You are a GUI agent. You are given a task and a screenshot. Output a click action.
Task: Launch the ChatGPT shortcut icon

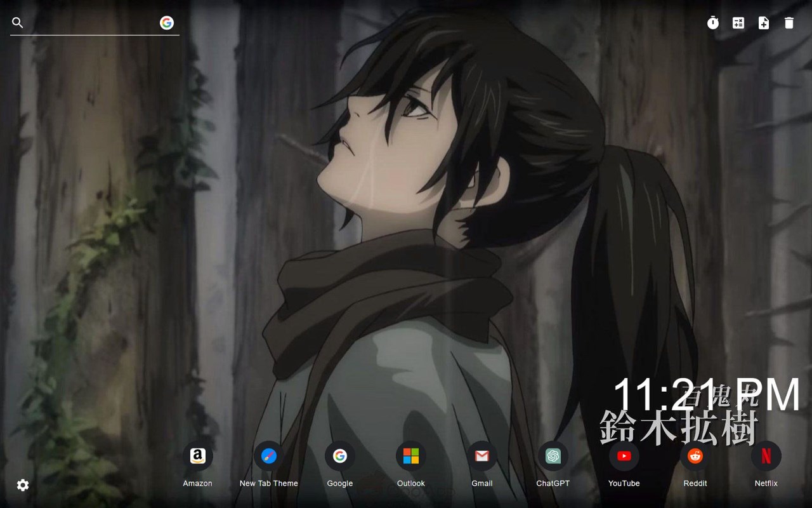click(553, 456)
